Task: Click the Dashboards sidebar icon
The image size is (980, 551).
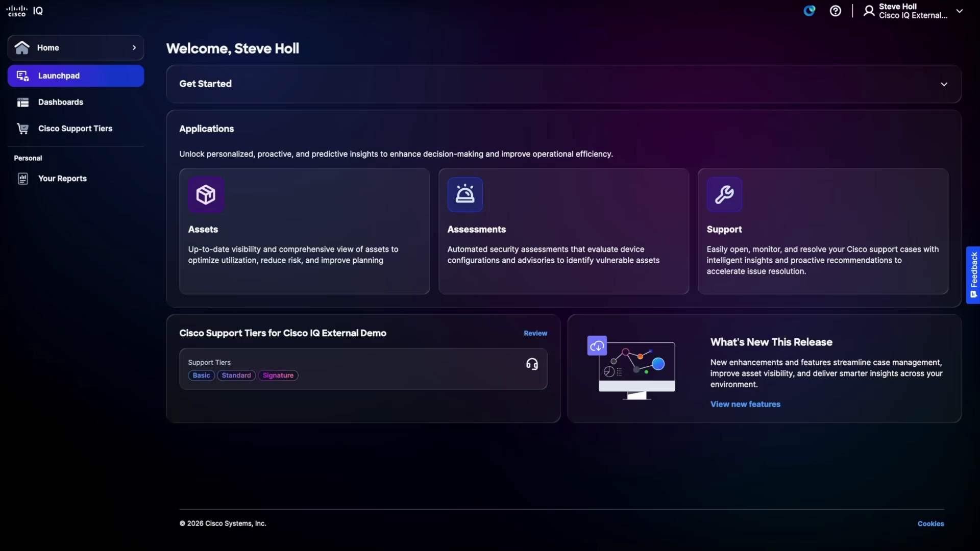Action: (x=22, y=103)
